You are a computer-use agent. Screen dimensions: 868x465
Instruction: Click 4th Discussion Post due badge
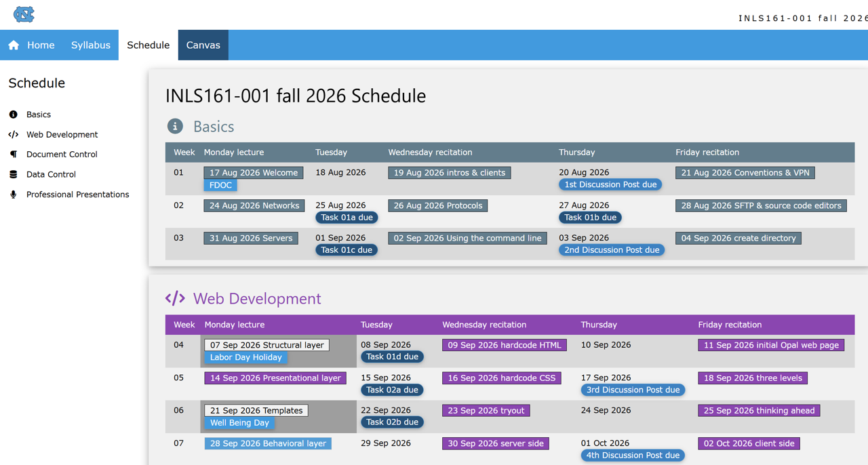(x=633, y=456)
